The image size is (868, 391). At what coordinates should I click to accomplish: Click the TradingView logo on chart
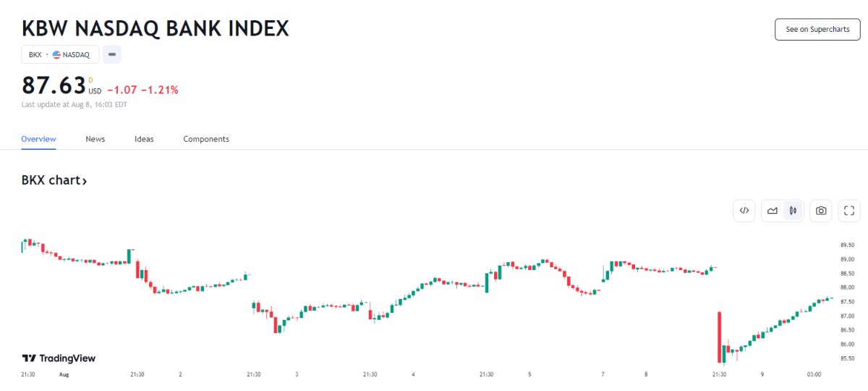pyautogui.click(x=59, y=358)
